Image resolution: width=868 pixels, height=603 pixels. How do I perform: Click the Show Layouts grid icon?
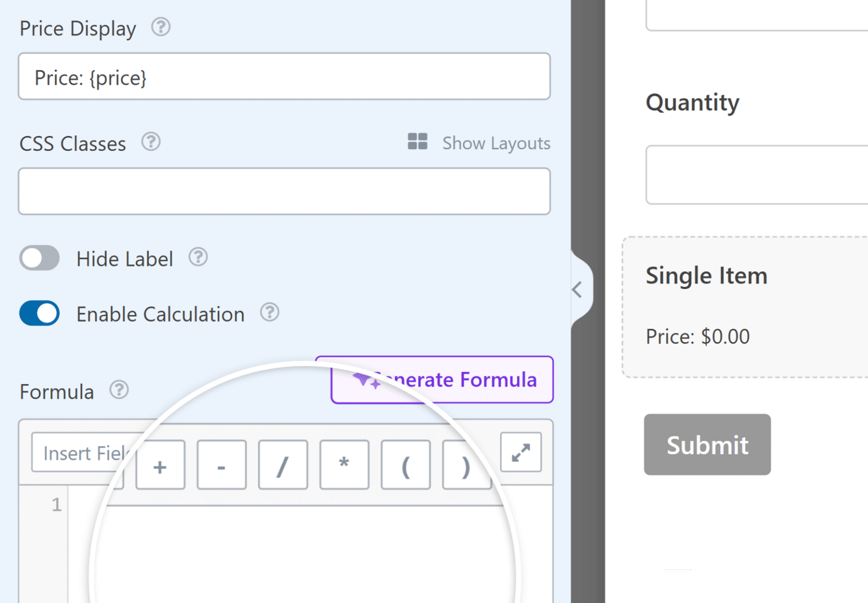418,142
